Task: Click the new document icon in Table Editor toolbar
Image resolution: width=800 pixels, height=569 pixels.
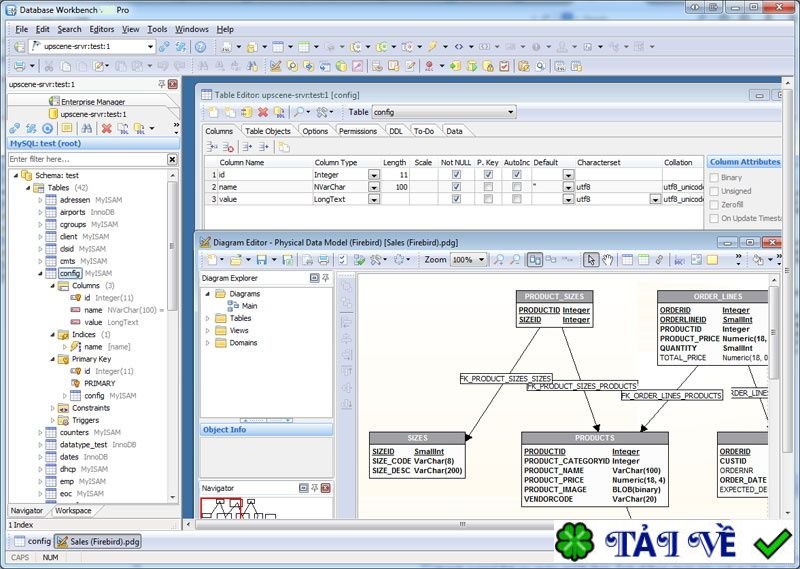Action: 213,112
